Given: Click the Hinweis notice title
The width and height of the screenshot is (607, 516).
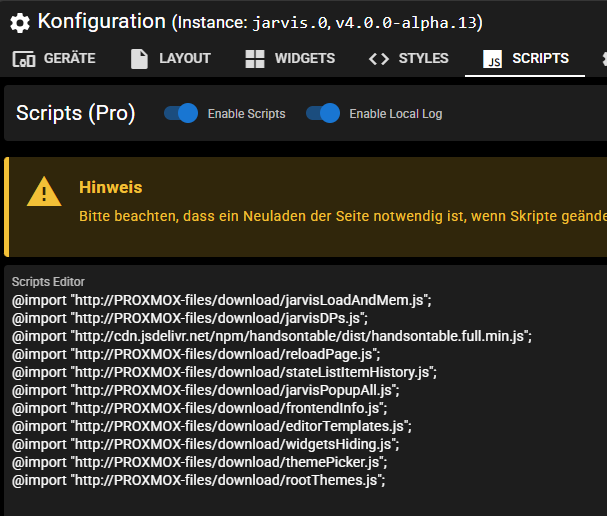Looking at the screenshot, I should click(110, 187).
